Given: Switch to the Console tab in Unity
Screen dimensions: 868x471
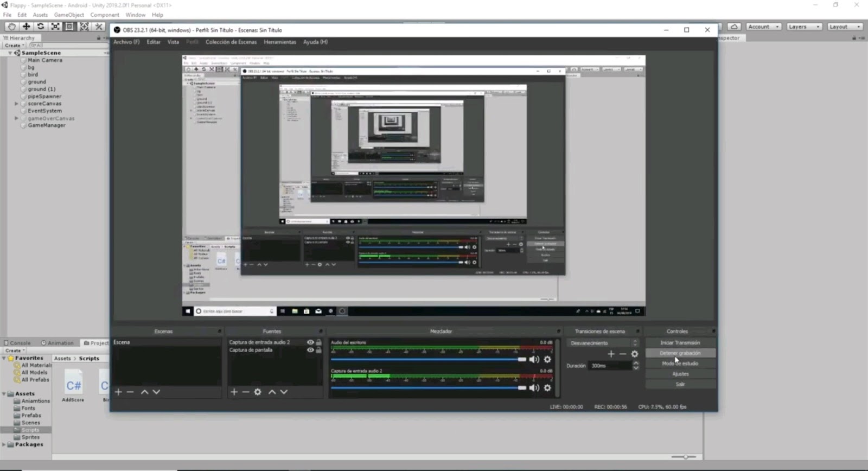Looking at the screenshot, I should coord(17,343).
